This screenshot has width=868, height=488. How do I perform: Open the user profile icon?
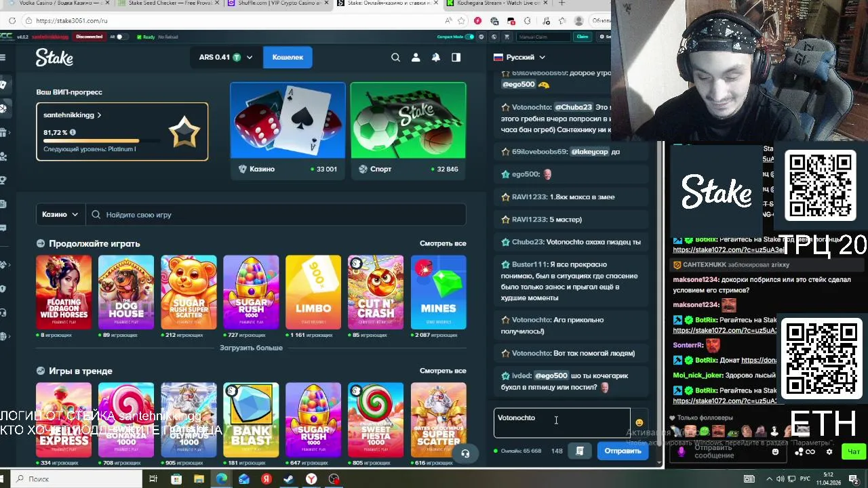416,58
